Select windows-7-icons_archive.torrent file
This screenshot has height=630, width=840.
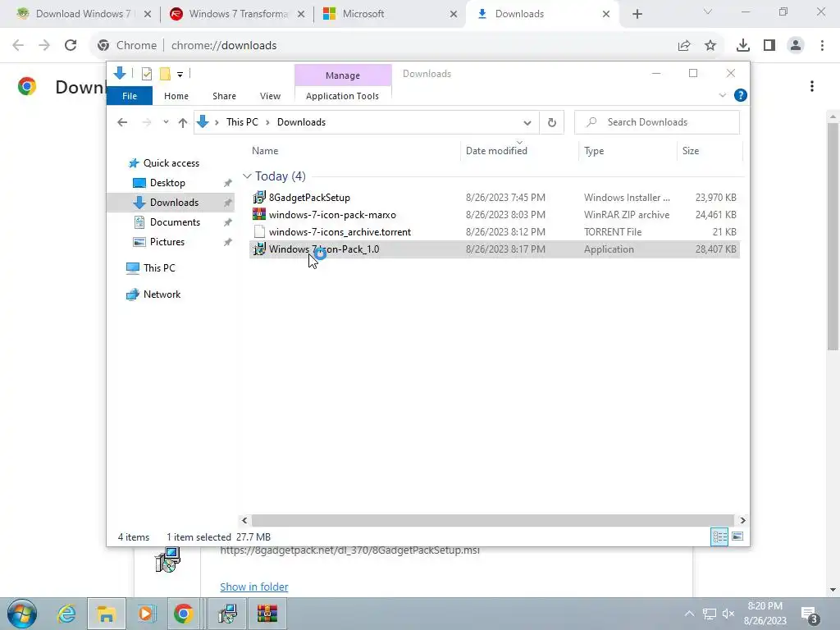[340, 232]
